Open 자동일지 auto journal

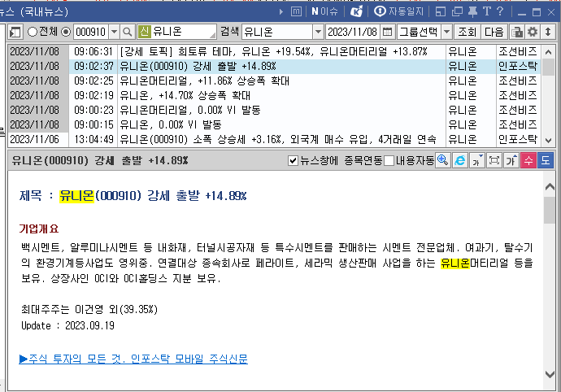tap(398, 12)
